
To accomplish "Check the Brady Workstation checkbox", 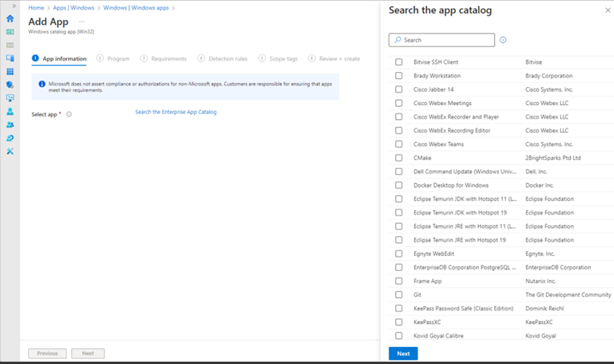I will coord(399,76).
